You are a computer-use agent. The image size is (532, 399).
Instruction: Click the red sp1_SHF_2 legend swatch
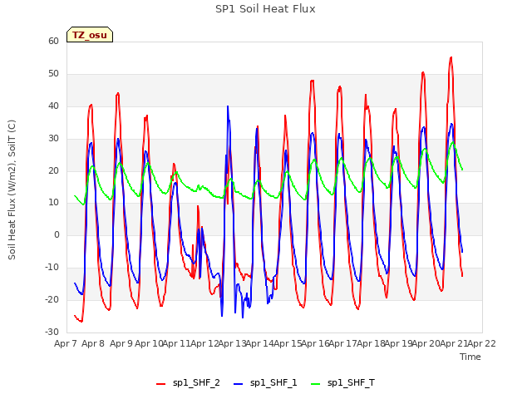point(160,384)
